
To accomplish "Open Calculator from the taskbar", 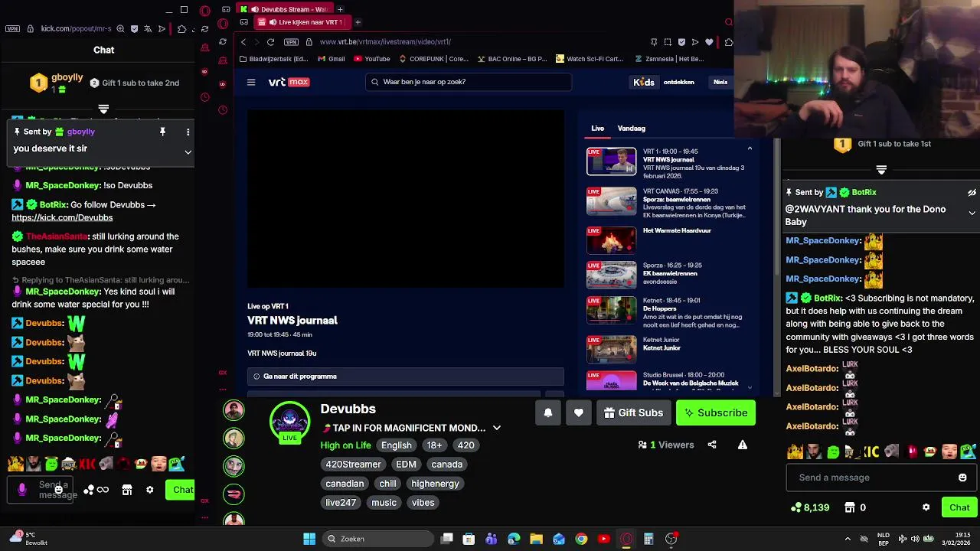I will coord(648,539).
